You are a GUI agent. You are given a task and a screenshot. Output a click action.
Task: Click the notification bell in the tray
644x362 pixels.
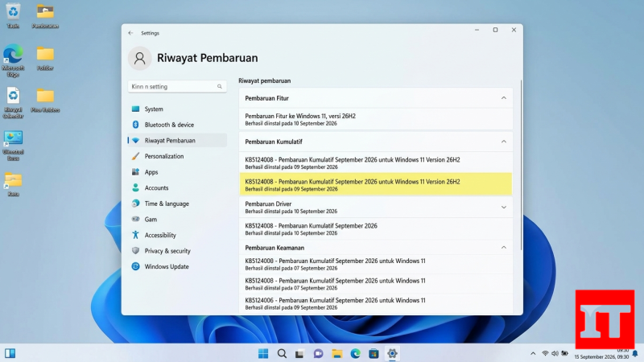(635, 353)
